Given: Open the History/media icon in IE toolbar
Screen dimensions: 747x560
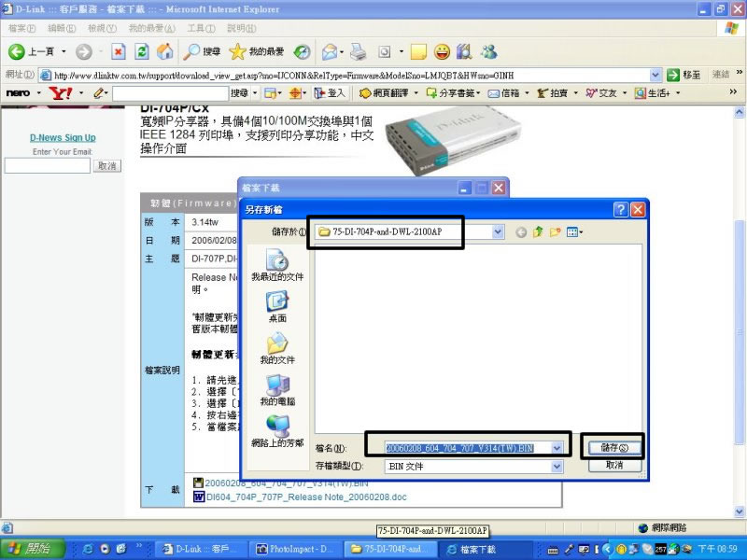Looking at the screenshot, I should point(302,51).
